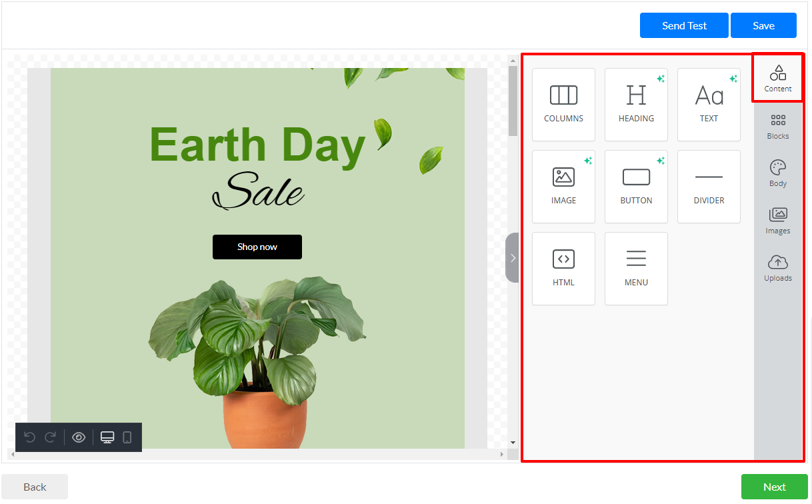Switch to the Images tab
Screen dimensions: 812x504
(x=778, y=221)
